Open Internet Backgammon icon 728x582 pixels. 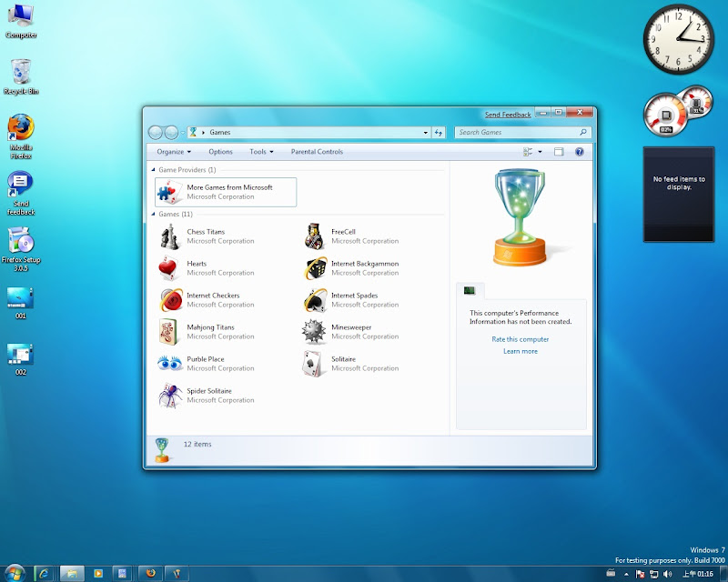(314, 268)
